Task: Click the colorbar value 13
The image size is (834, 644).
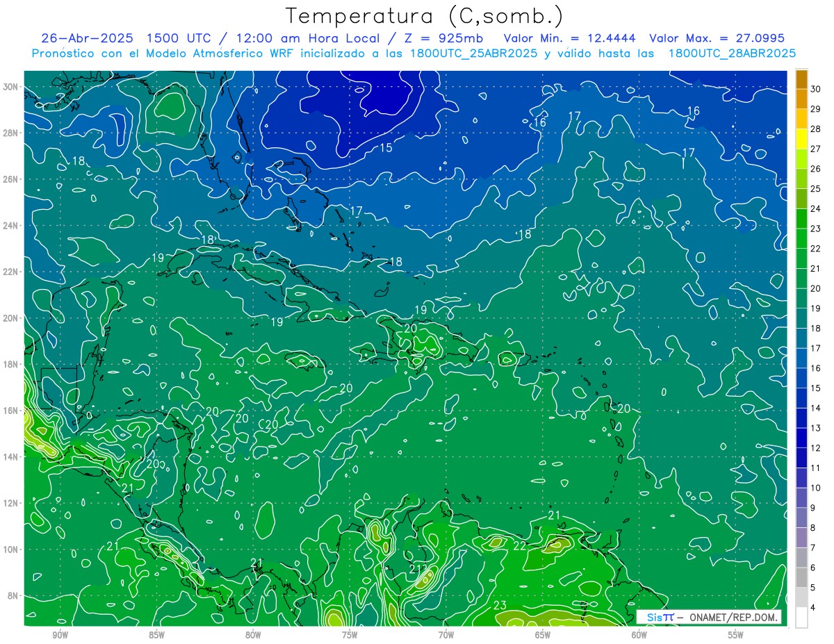Action: (816, 427)
